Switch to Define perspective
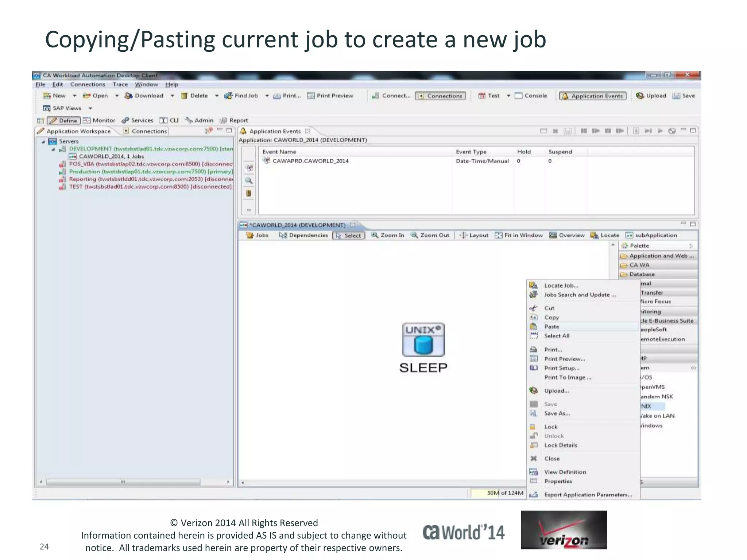The image size is (747, 560). (63, 120)
